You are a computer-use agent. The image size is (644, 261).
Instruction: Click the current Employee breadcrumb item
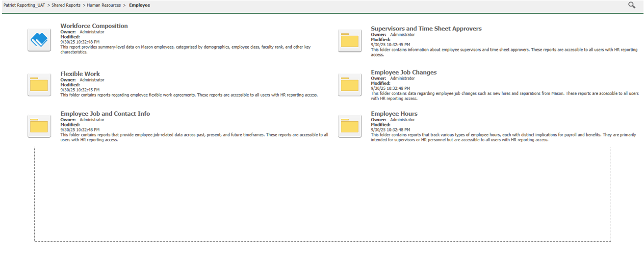click(139, 5)
